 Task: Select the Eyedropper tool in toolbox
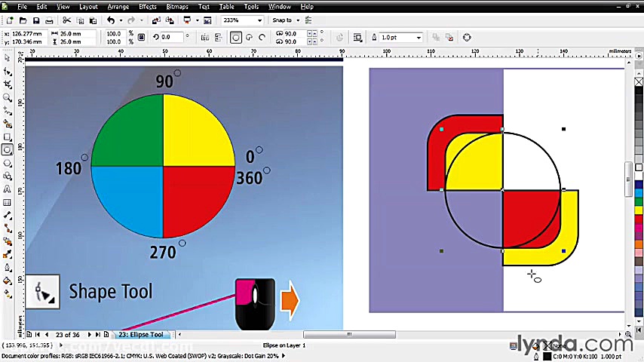(x=7, y=255)
